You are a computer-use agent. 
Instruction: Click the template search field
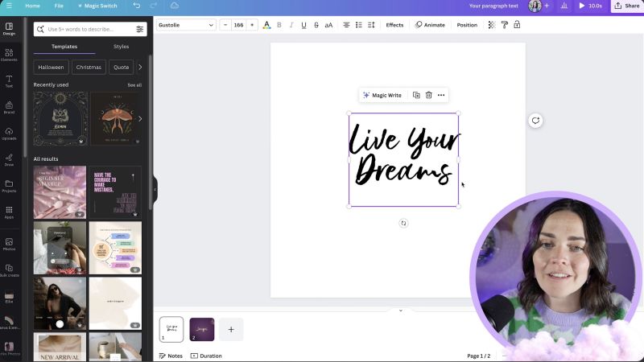click(x=90, y=29)
